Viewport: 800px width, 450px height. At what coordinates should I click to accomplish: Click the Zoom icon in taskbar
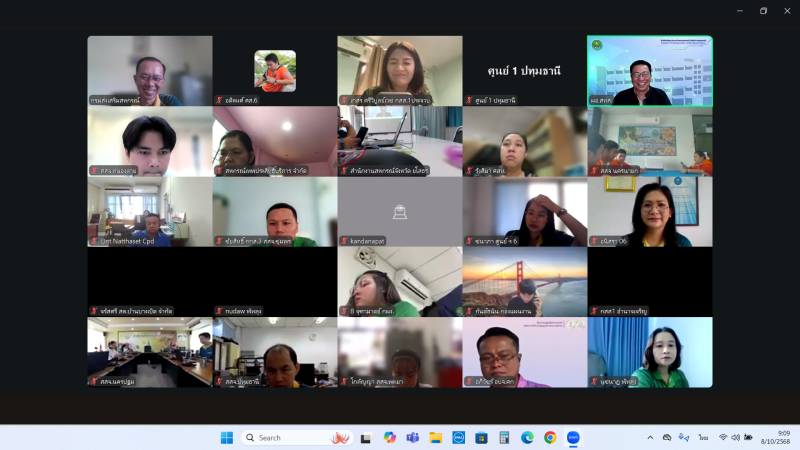click(x=573, y=437)
